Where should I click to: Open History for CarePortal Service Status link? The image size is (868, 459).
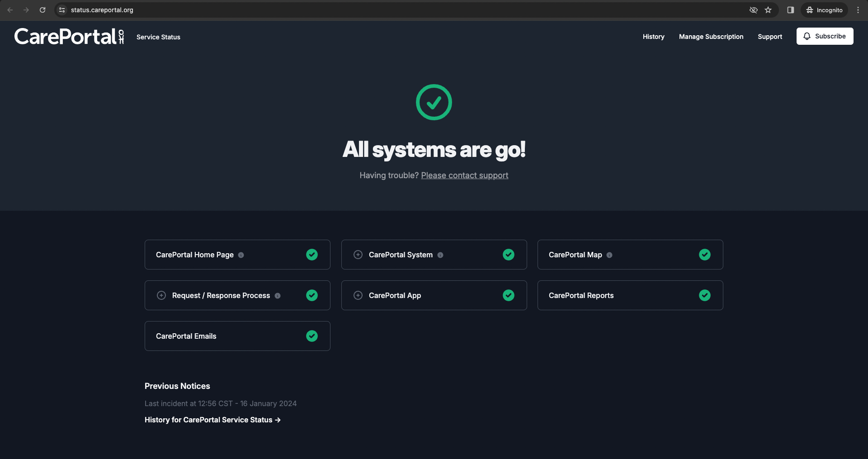(x=212, y=420)
